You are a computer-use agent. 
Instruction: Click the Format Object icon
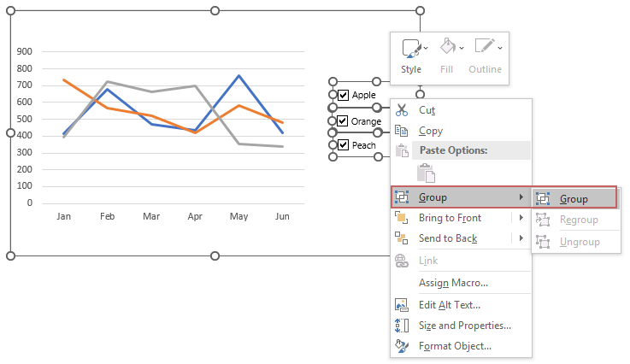click(402, 346)
